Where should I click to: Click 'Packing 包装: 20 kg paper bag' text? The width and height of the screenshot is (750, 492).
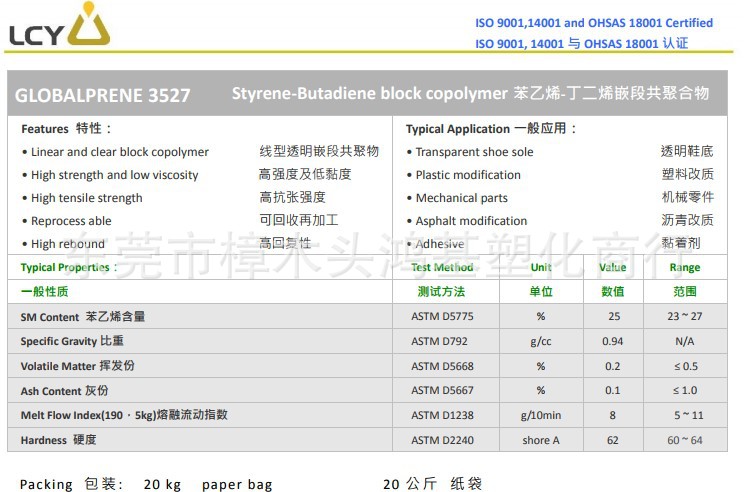(x=146, y=484)
